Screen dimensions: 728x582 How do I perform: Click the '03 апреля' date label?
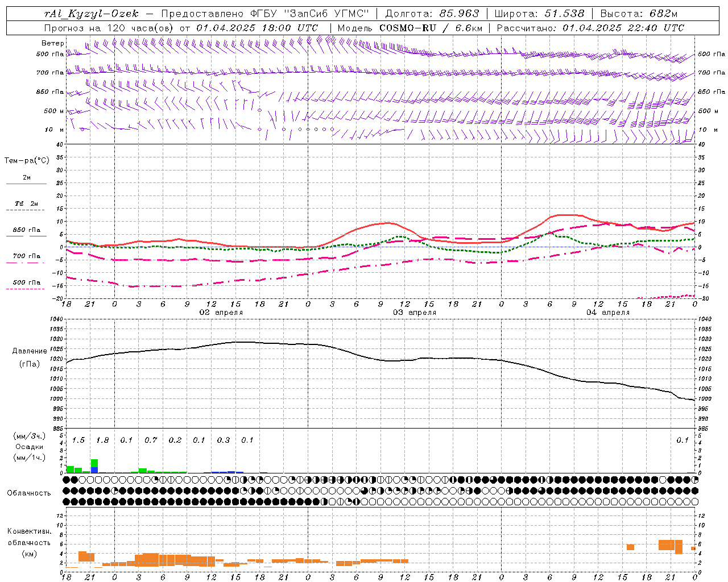(415, 313)
